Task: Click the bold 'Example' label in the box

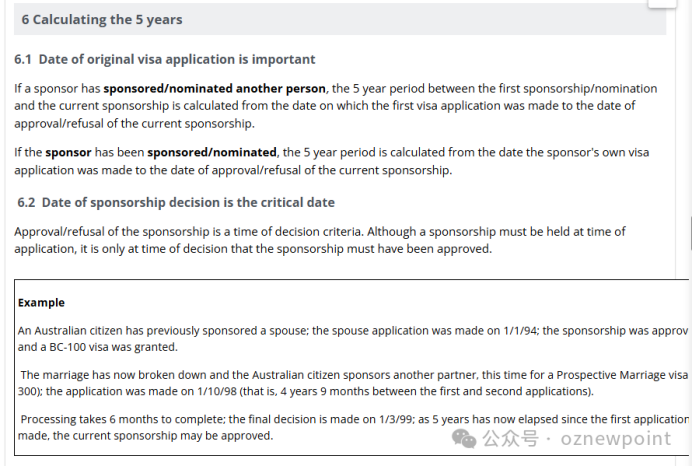Action: [41, 303]
